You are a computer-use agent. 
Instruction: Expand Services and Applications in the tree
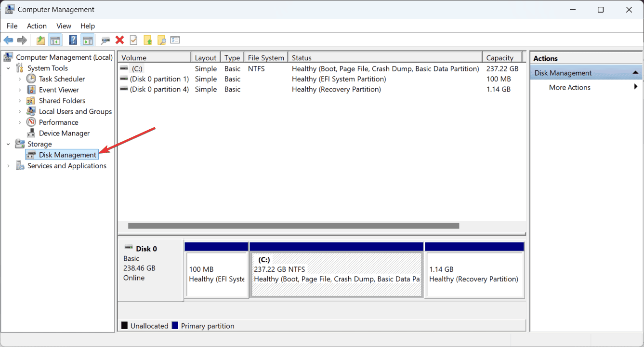point(8,165)
